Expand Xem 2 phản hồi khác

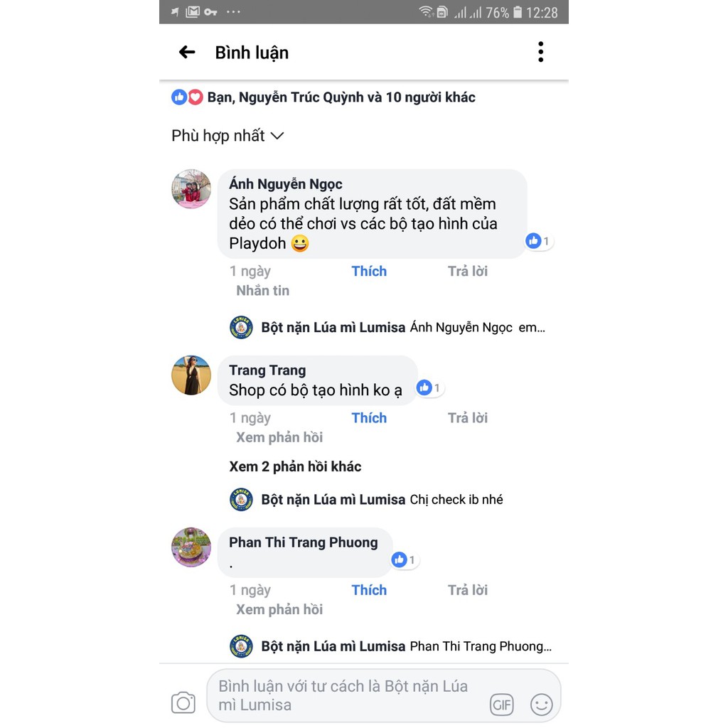tap(295, 466)
